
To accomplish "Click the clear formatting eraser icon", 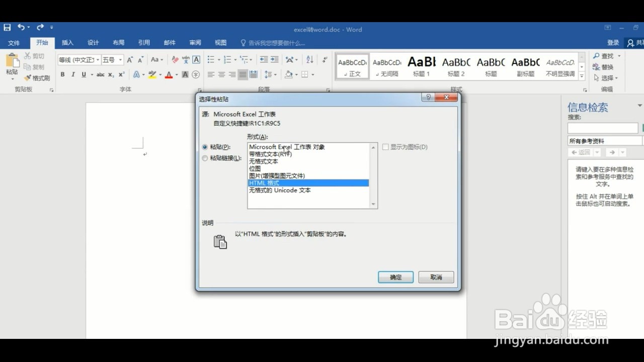I will click(175, 59).
